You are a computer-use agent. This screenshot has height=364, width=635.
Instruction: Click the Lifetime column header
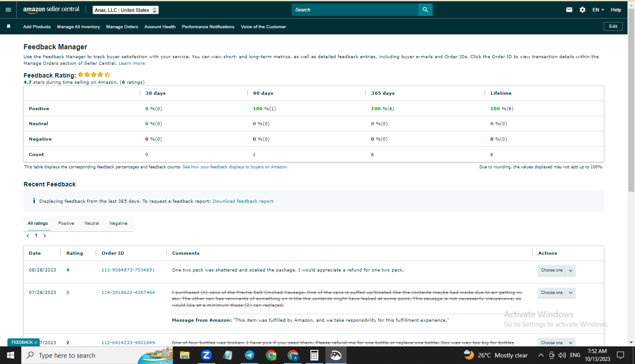(x=501, y=93)
